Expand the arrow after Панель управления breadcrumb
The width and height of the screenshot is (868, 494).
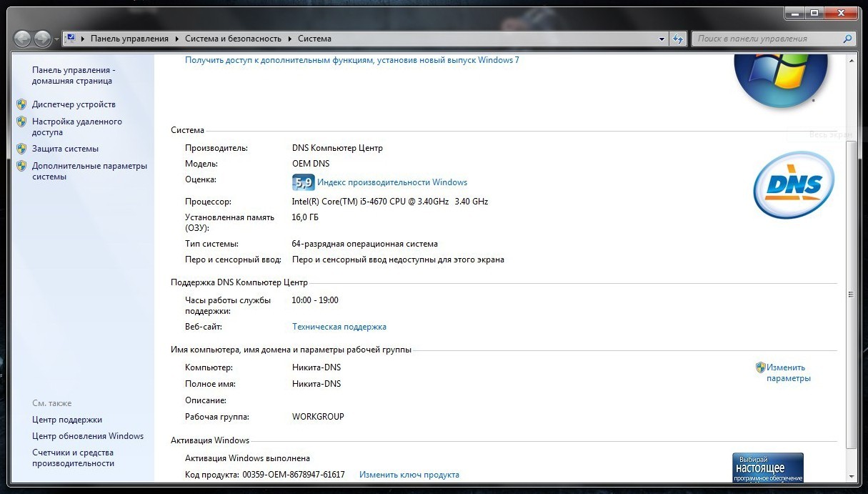coord(177,39)
